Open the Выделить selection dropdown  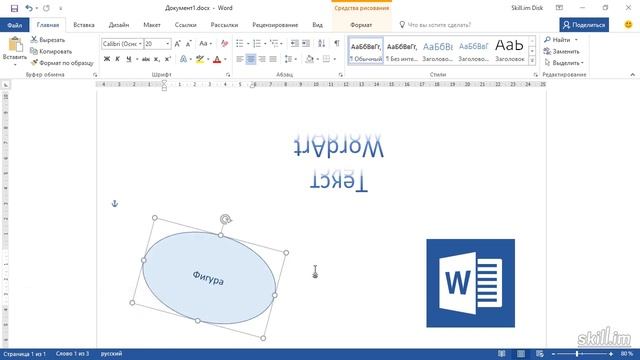[x=564, y=63]
